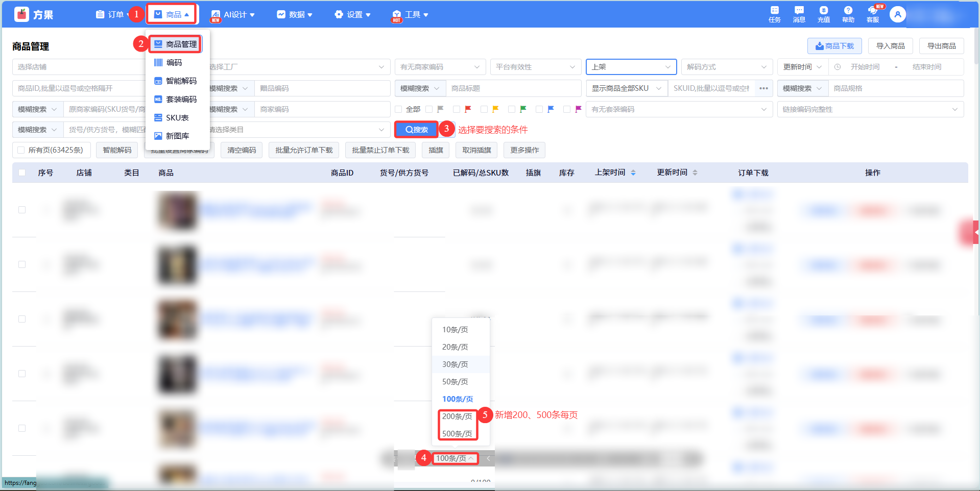Open the 消息 messages icon
Image resolution: width=980 pixels, height=491 pixels.
pyautogui.click(x=799, y=14)
